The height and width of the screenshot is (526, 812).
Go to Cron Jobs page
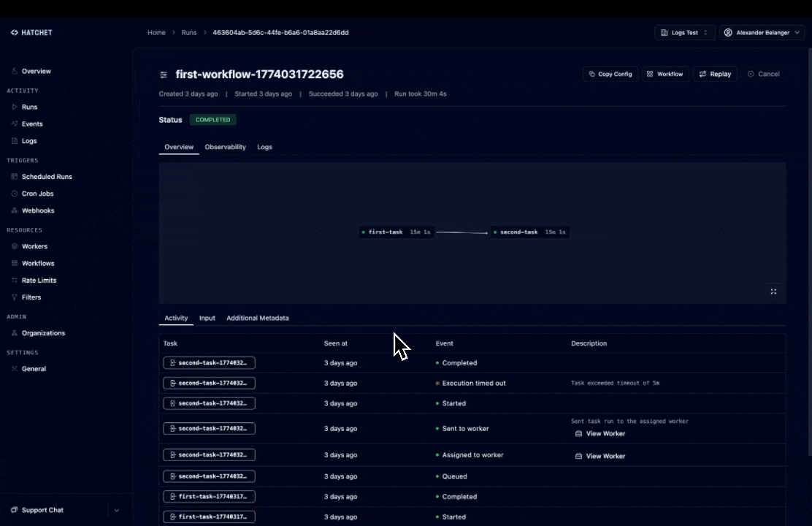(x=37, y=194)
